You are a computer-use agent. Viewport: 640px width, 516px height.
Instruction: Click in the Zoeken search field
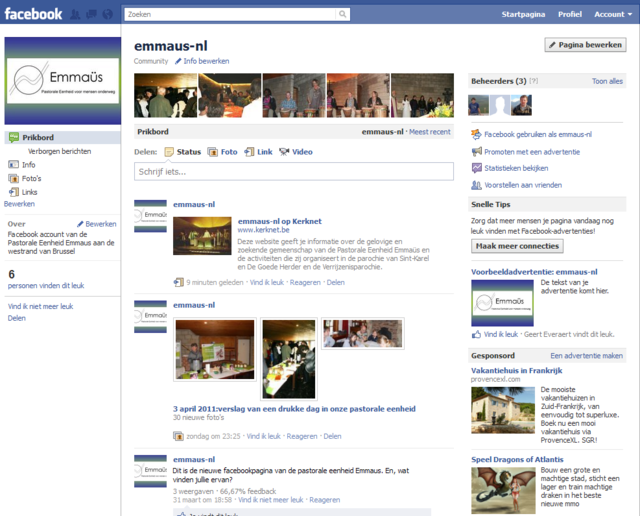(x=230, y=14)
